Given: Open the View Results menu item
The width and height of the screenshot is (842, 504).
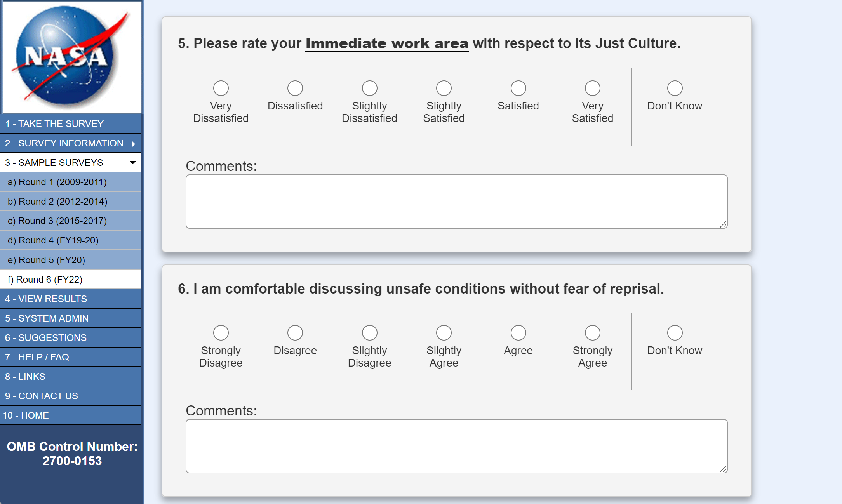Looking at the screenshot, I should 46,299.
